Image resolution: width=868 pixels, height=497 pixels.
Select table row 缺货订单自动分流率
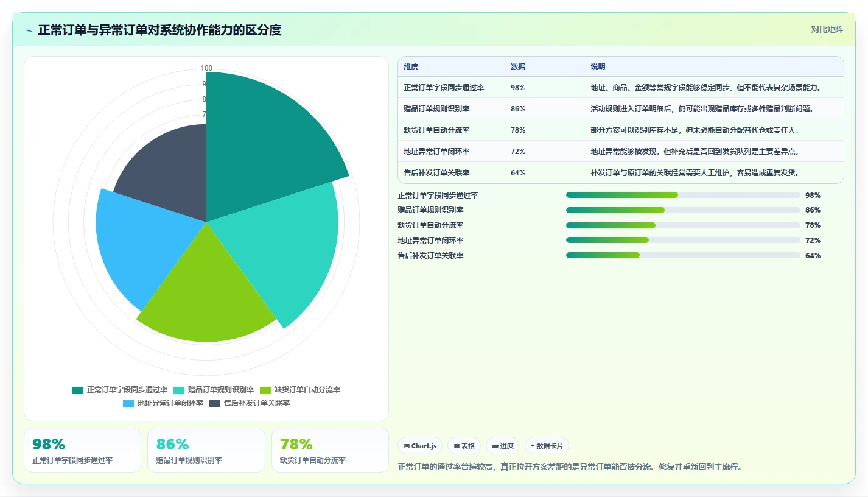point(620,130)
